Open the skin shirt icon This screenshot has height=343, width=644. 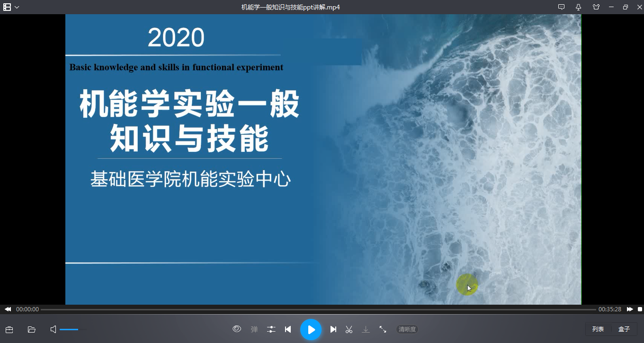(x=596, y=7)
